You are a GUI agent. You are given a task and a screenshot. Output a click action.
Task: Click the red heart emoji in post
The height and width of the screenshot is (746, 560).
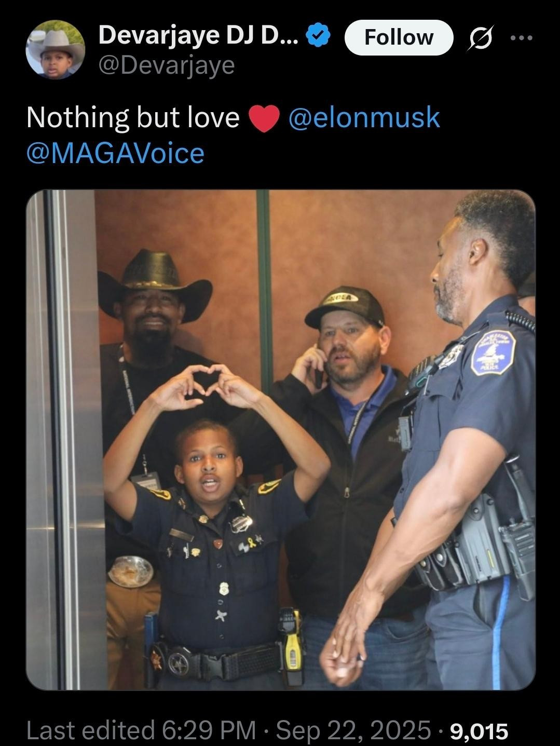coord(264,118)
